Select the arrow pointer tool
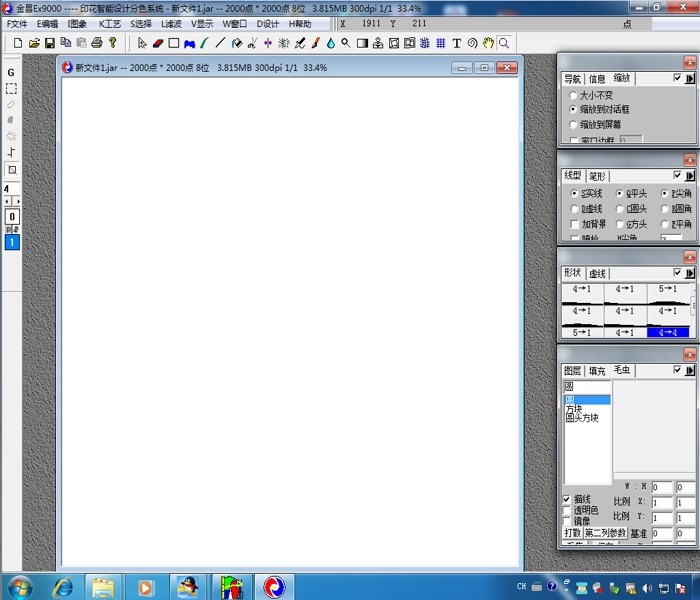 [x=142, y=43]
